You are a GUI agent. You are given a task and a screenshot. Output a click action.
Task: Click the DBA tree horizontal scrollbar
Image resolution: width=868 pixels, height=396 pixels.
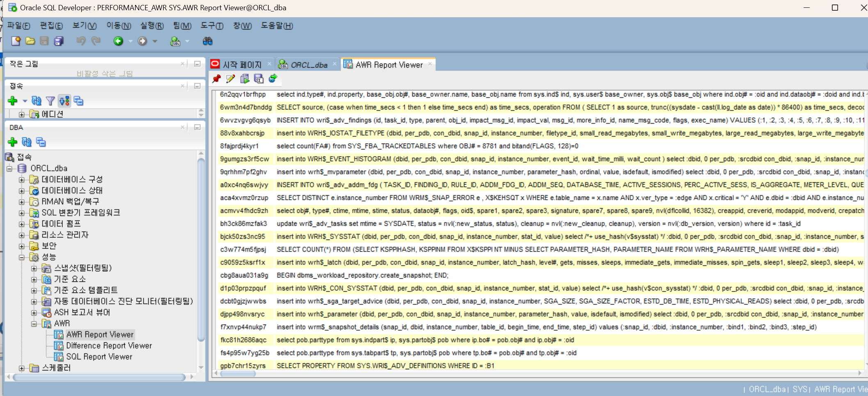99,377
